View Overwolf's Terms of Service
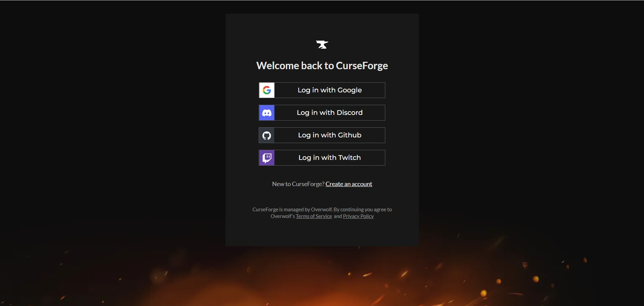644x306 pixels. click(x=313, y=216)
